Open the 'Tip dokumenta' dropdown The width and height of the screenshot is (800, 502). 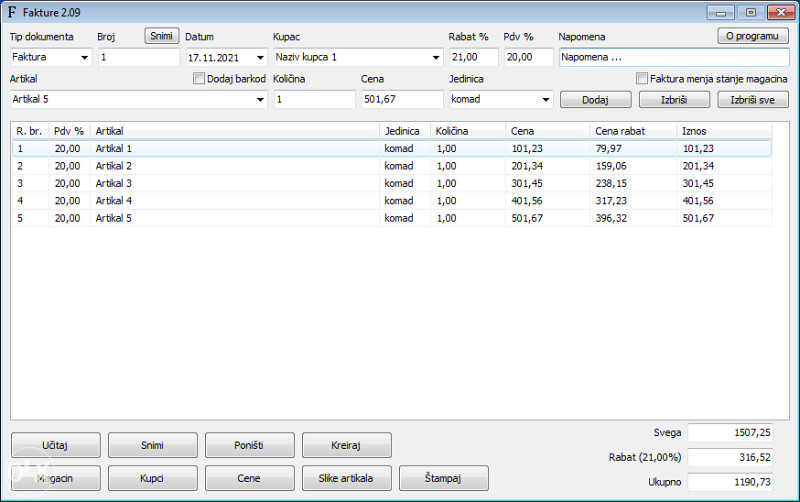(84, 57)
